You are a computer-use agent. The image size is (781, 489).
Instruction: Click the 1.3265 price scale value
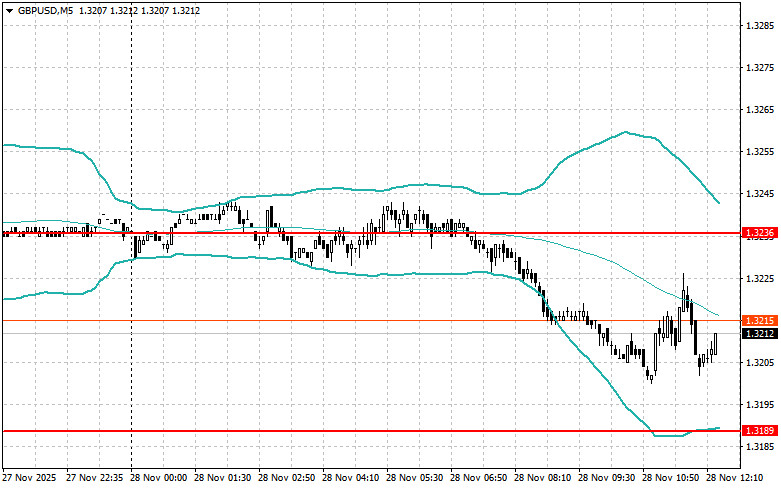click(x=761, y=110)
